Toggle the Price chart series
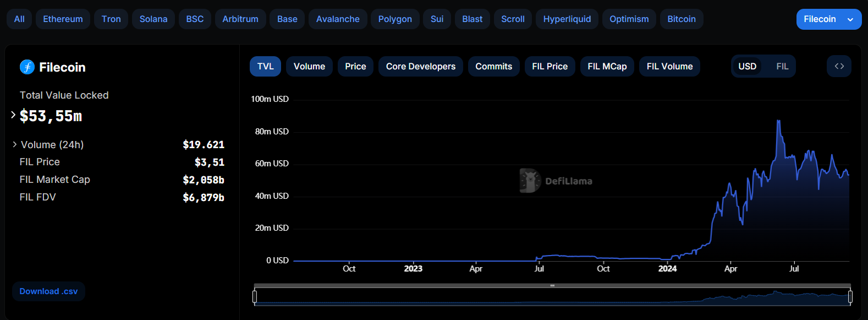Image resolution: width=868 pixels, height=320 pixels. tap(355, 66)
